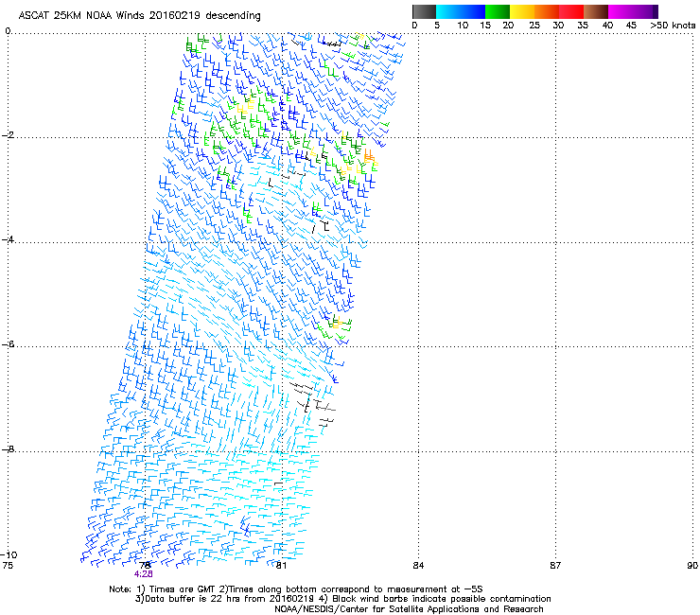700x615 pixels.
Task: Click the yellow 20-25 knots legend swatch
Action: click(522, 11)
